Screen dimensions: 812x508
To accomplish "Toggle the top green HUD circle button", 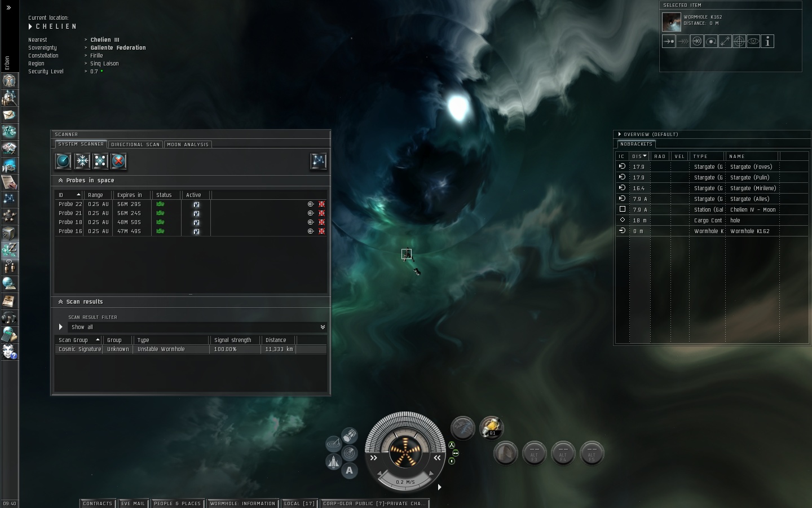I will [x=452, y=446].
